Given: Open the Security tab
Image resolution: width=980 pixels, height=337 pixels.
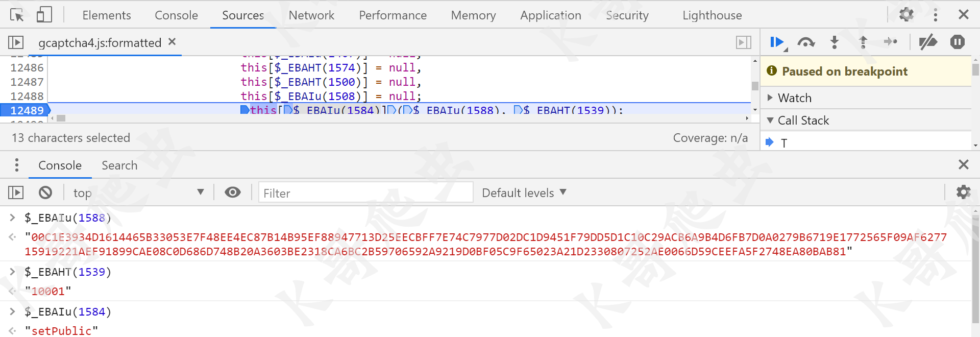Looking at the screenshot, I should [627, 15].
